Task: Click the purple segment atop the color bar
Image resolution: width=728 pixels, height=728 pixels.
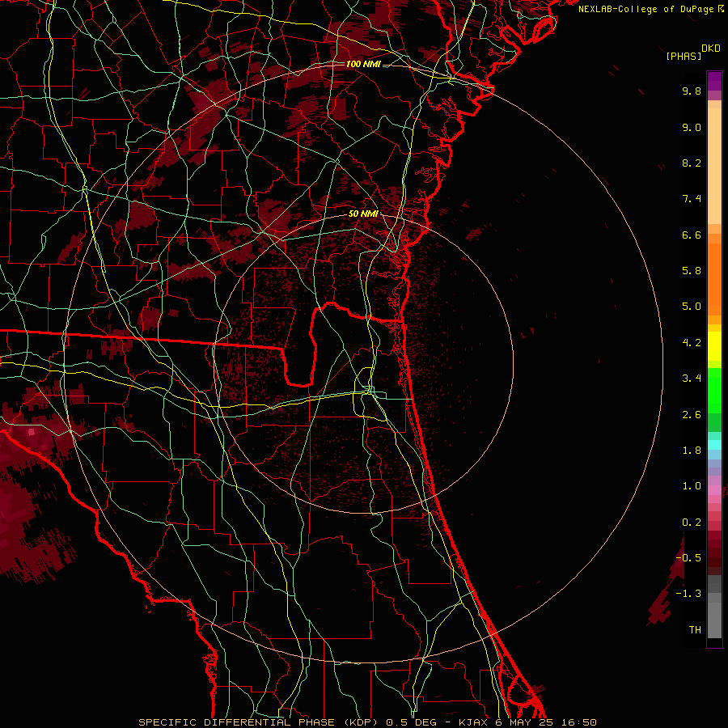Action: click(x=714, y=81)
